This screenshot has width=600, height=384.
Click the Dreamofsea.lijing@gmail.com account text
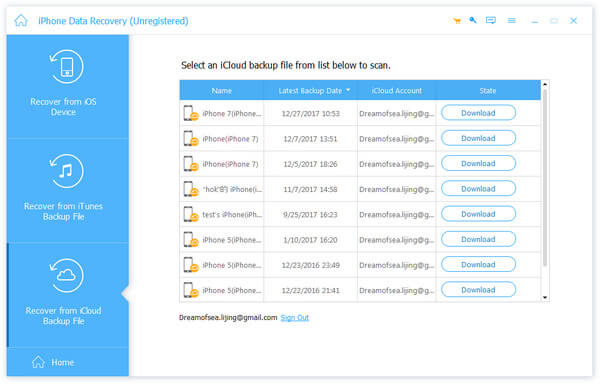(x=228, y=317)
